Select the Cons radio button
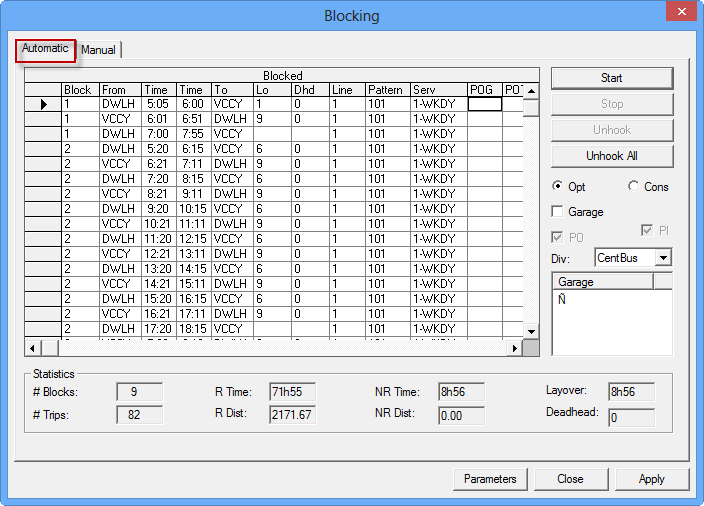Image resolution: width=704 pixels, height=506 pixels. coord(634,186)
